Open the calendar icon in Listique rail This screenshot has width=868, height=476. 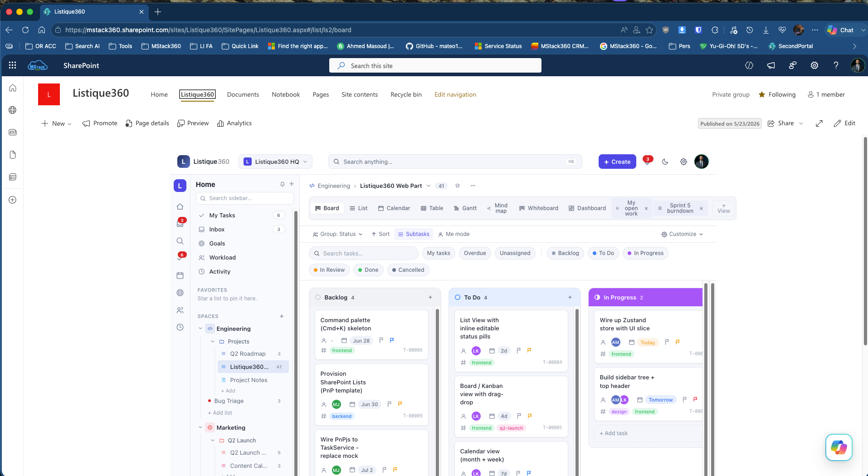[x=180, y=275]
